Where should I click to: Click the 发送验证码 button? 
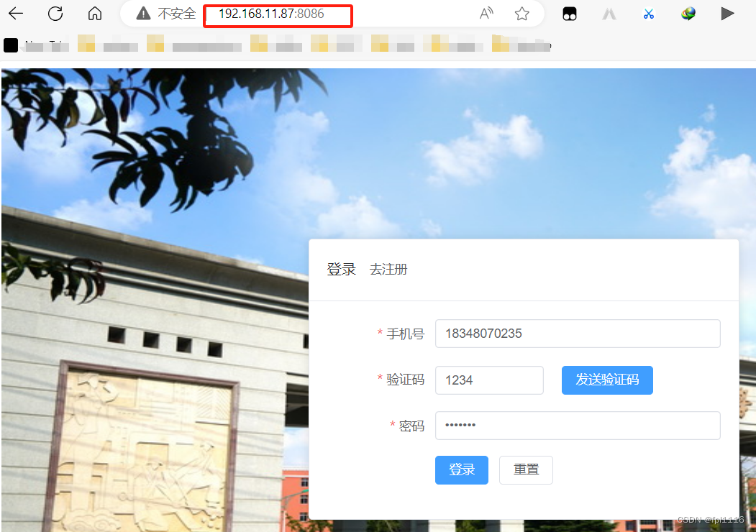tap(608, 380)
